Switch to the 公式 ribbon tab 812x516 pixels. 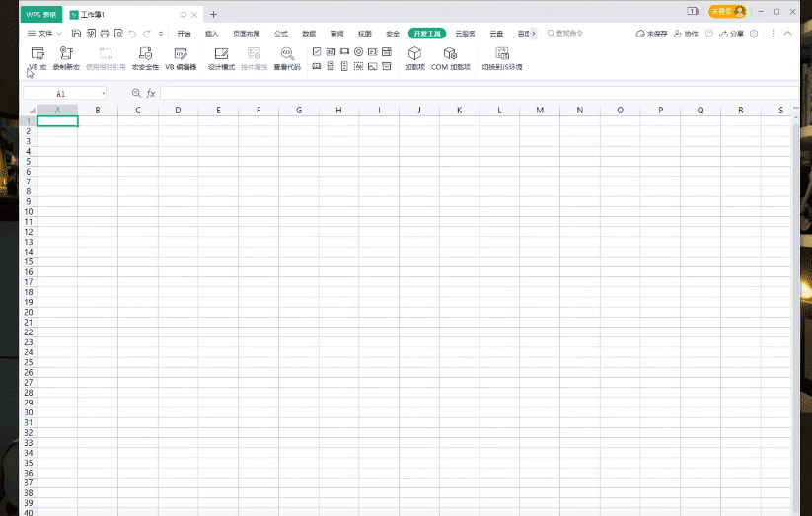click(281, 34)
